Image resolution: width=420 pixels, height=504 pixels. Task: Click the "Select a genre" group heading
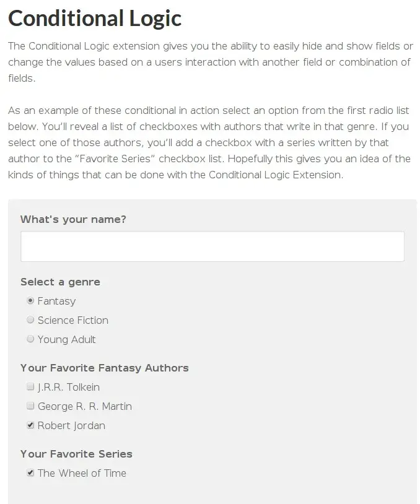tap(61, 282)
